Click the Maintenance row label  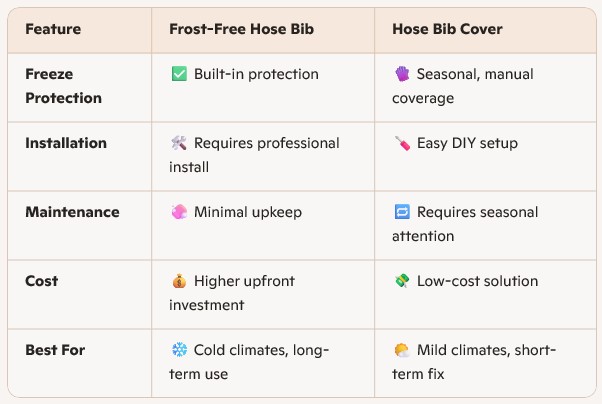(x=72, y=212)
